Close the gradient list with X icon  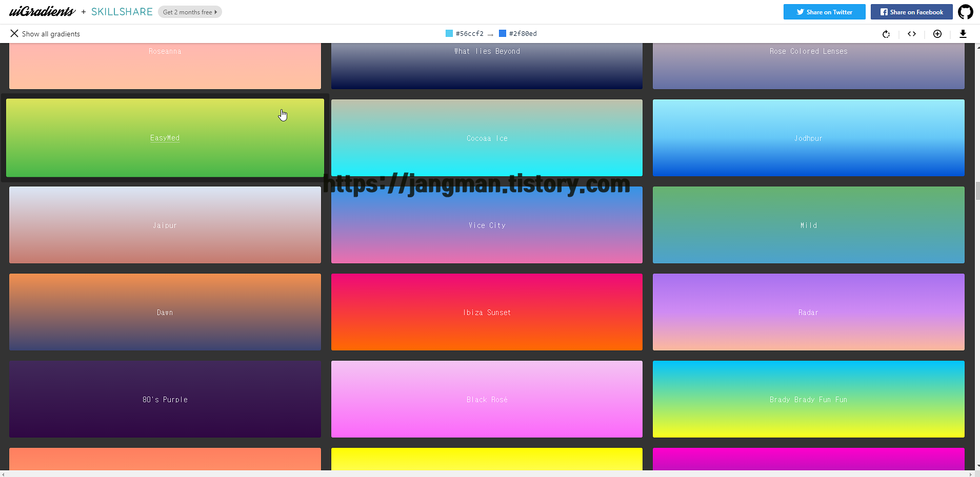click(14, 33)
